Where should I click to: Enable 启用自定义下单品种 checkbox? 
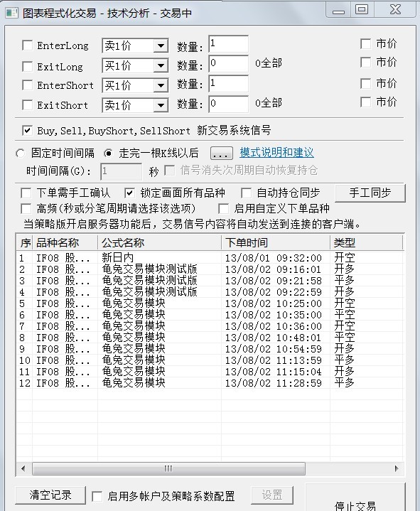[x=223, y=208]
